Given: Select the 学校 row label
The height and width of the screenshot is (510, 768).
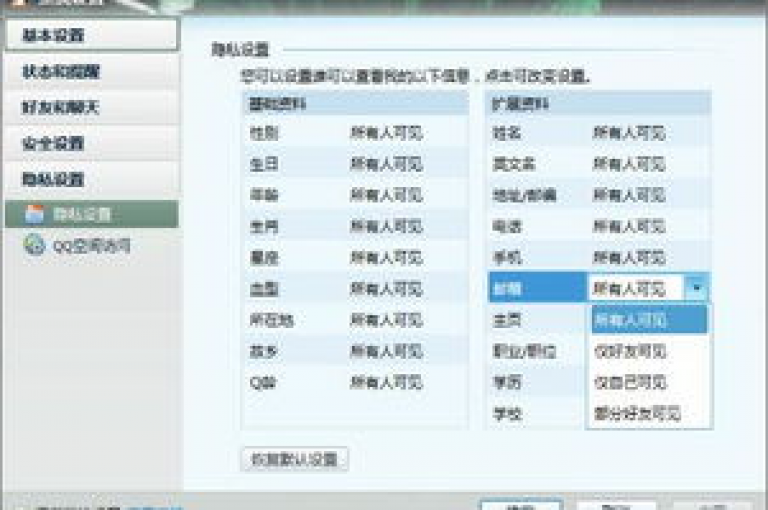Looking at the screenshot, I should (506, 414).
